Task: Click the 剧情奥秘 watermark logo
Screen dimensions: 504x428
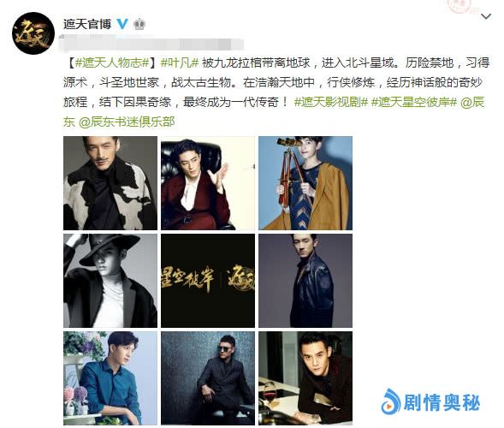Action: pyautogui.click(x=430, y=402)
